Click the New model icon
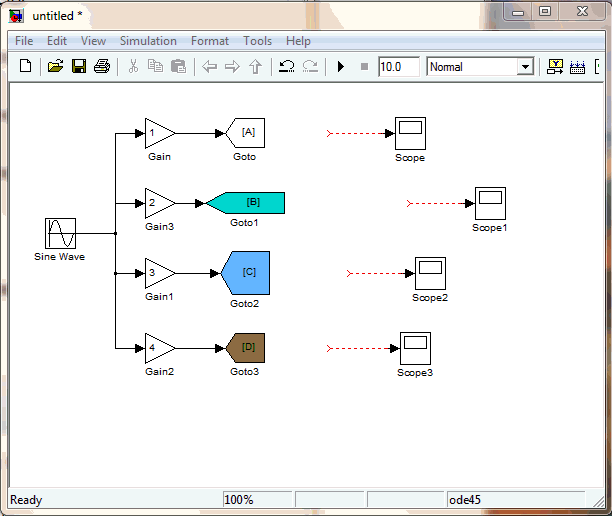This screenshot has height=516, width=612. [26, 67]
